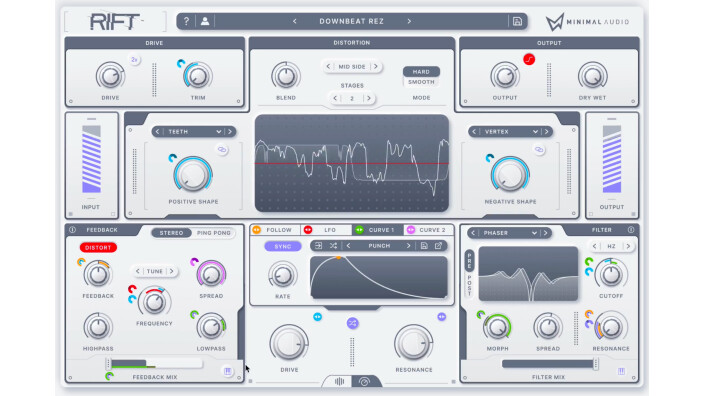Viewport: 704px width, 396px height.
Task: Click the red soft clip icon in Output
Action: click(x=529, y=59)
